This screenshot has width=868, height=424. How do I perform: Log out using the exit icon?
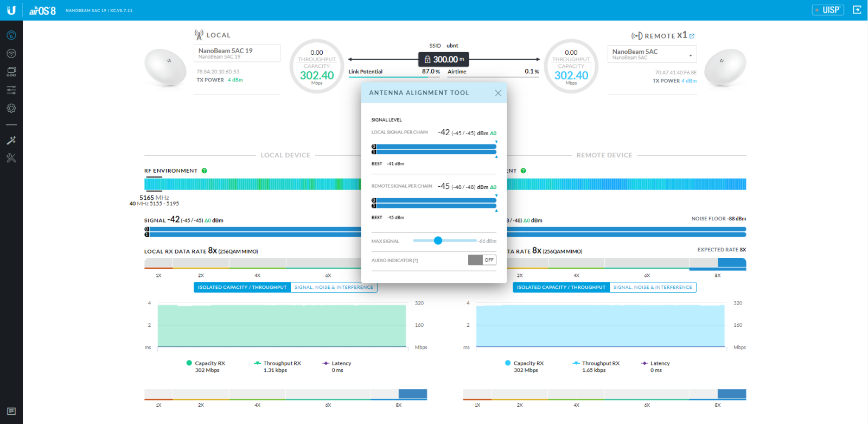(857, 10)
